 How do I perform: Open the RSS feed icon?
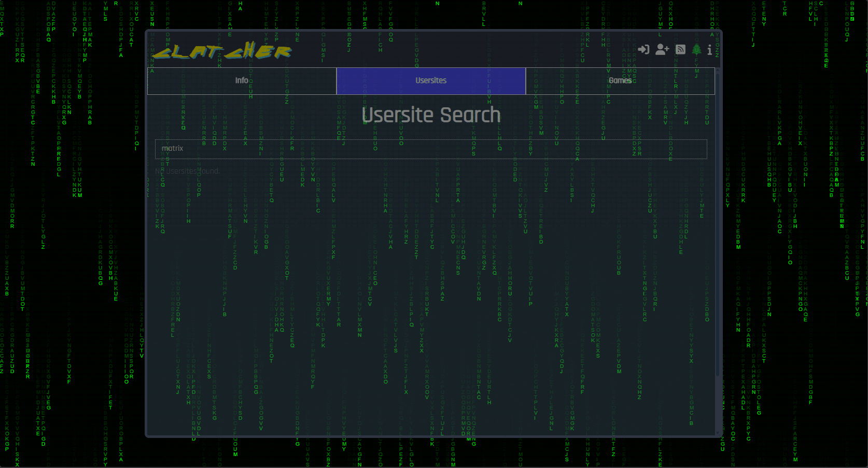[x=681, y=49]
